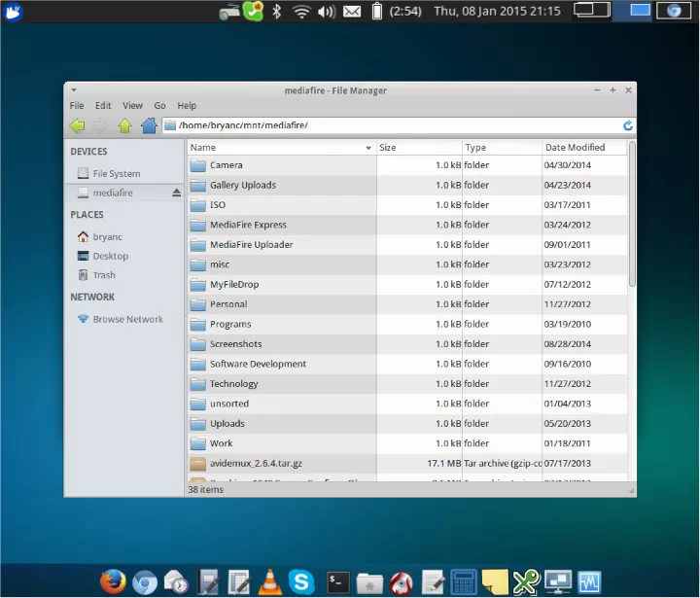
Task: Select mediafire in the Devices sidebar
Action: [x=113, y=193]
